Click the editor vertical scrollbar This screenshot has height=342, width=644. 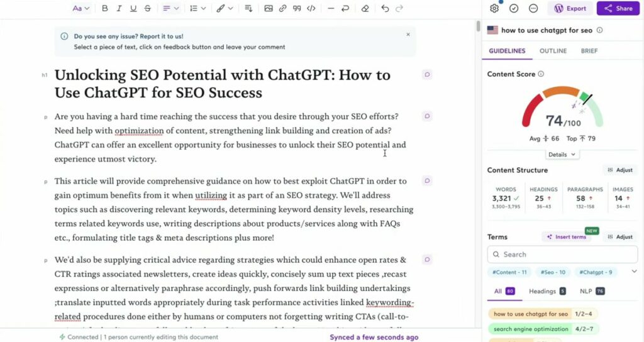478,25
